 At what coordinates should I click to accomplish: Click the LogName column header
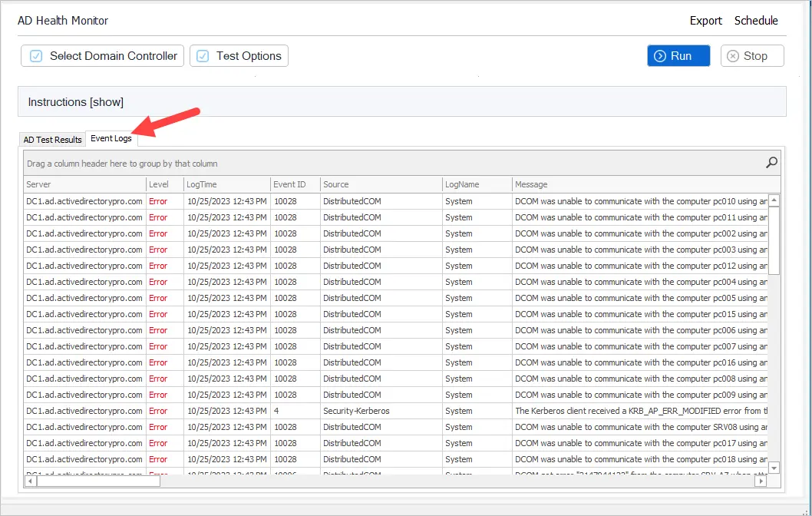pos(477,184)
